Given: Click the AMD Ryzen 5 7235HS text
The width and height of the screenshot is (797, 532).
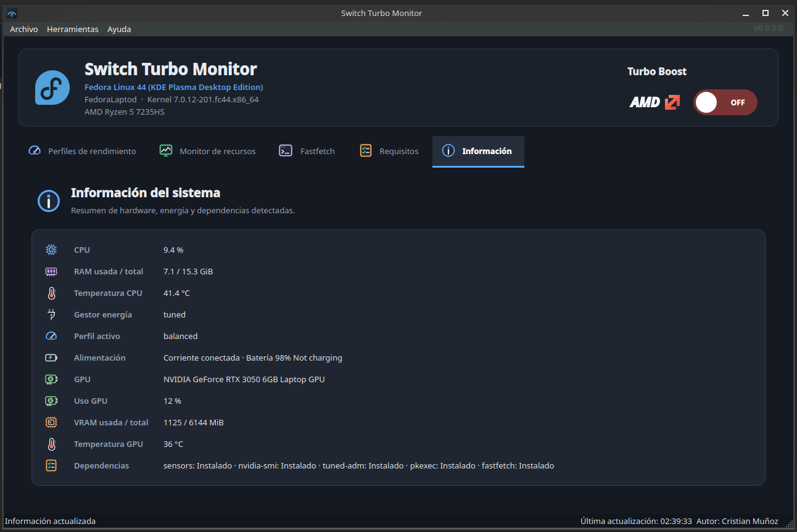Looking at the screenshot, I should [125, 112].
